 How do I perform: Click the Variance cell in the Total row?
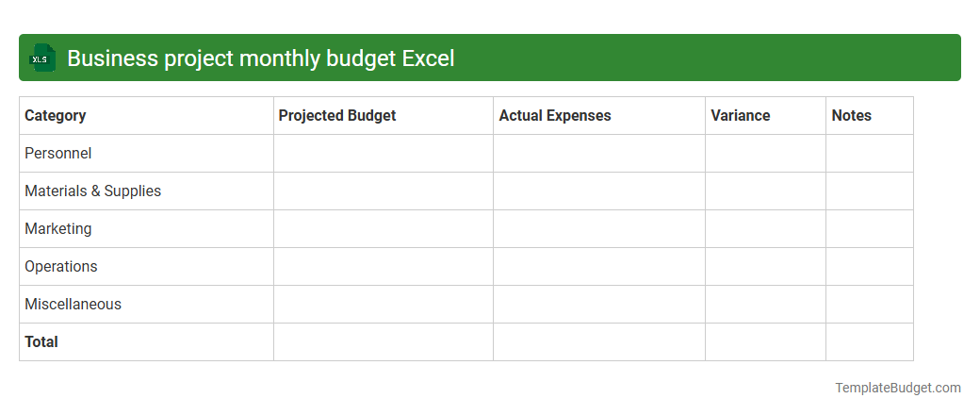765,341
